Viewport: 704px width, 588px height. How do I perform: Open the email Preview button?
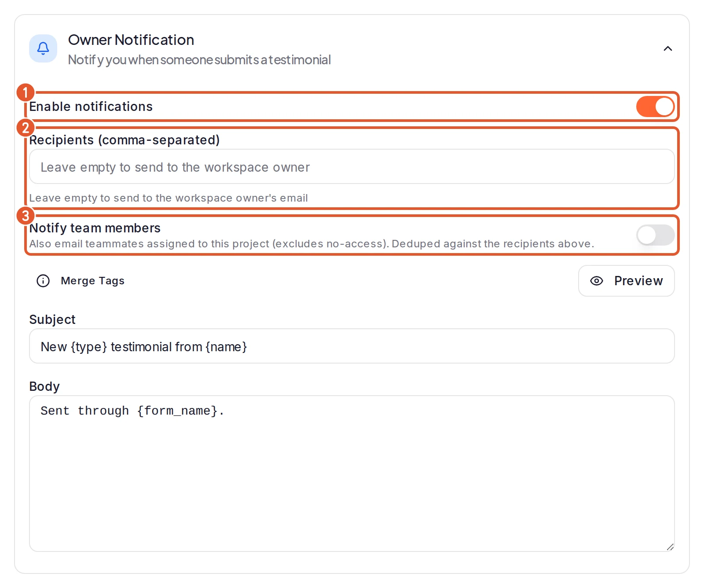tap(626, 281)
